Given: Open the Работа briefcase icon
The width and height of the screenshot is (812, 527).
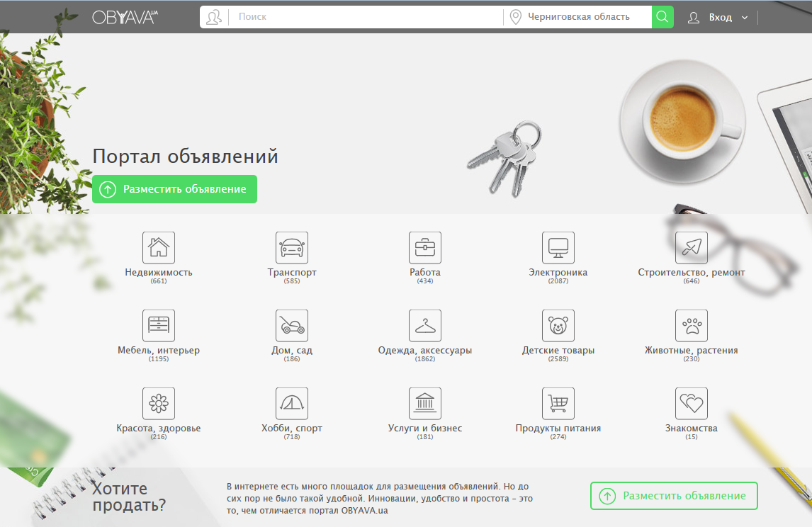Looking at the screenshot, I should [x=425, y=247].
